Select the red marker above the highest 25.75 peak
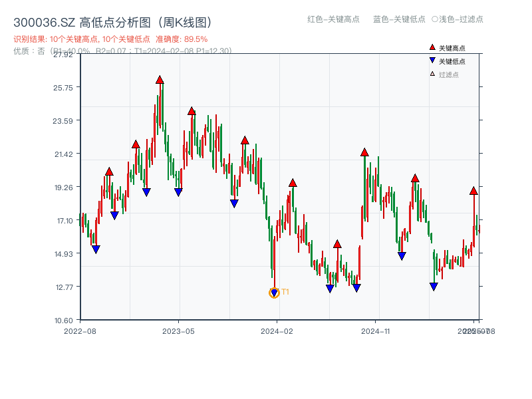Viewport: 532px width, 399px height. coord(160,78)
